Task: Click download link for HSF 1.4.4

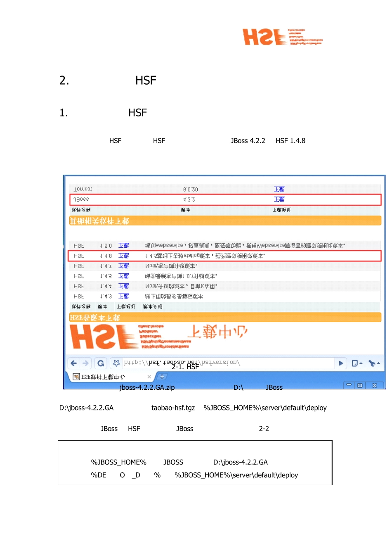Action: click(124, 286)
